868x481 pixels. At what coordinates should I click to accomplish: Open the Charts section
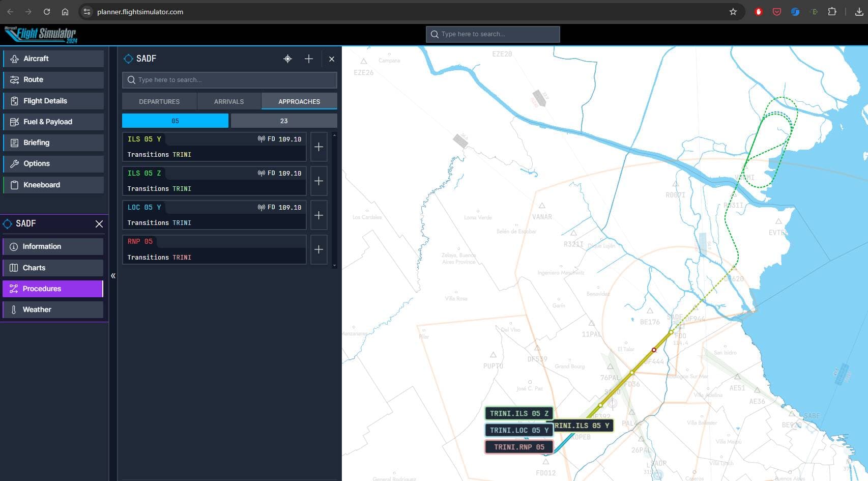pyautogui.click(x=53, y=268)
